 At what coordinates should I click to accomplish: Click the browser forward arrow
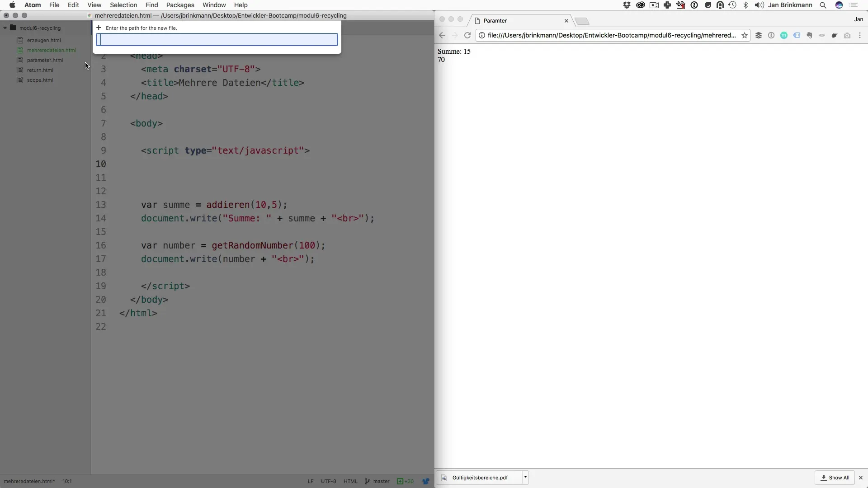click(x=455, y=35)
